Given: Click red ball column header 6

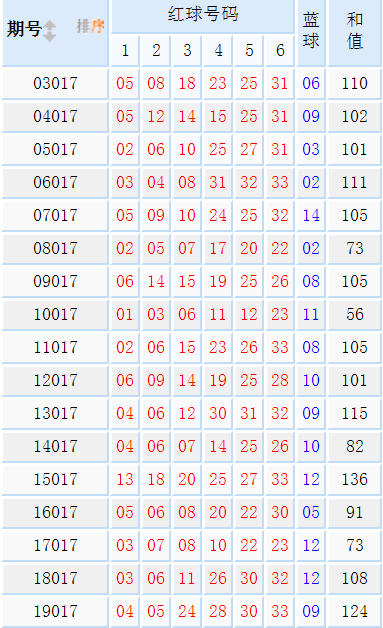Looking at the screenshot, I should [280, 50].
